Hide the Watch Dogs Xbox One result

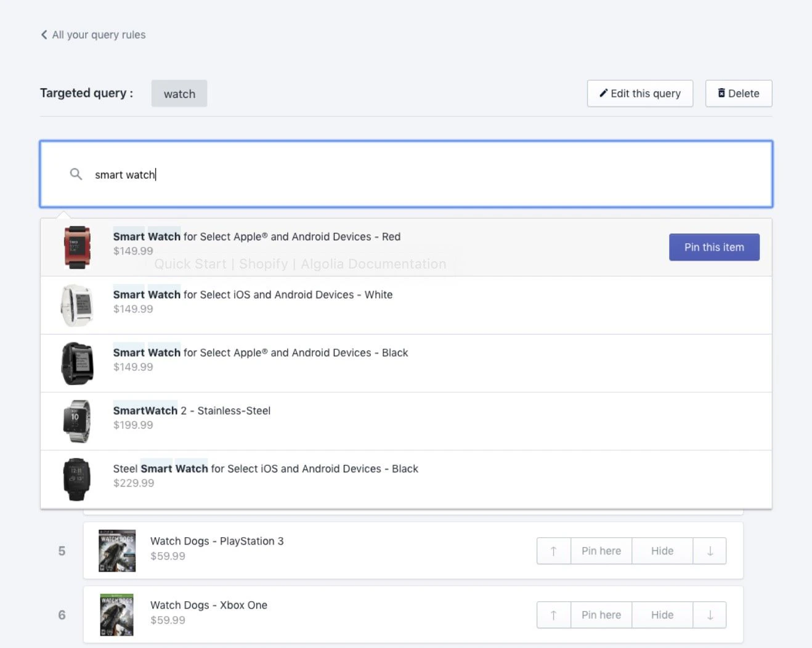pos(662,615)
